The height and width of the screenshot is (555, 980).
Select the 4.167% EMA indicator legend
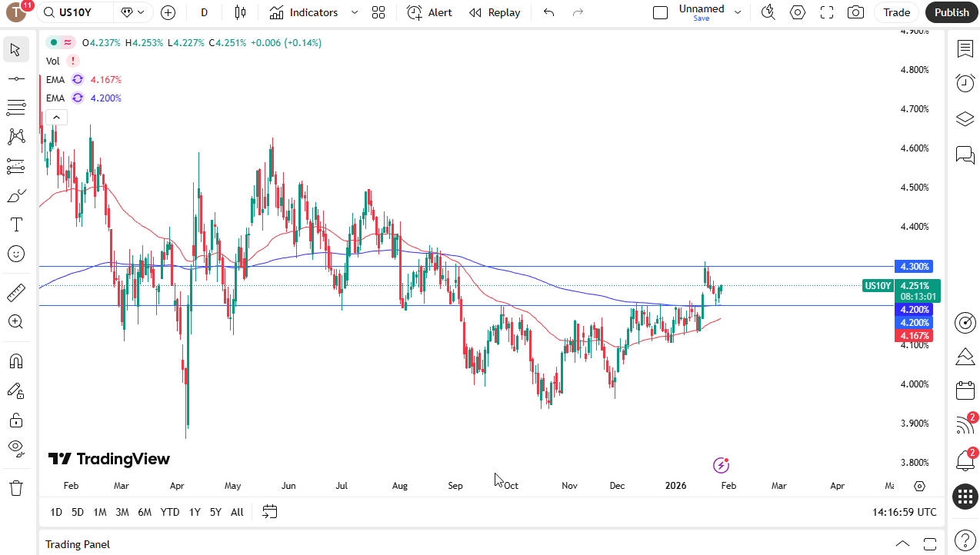coord(84,79)
